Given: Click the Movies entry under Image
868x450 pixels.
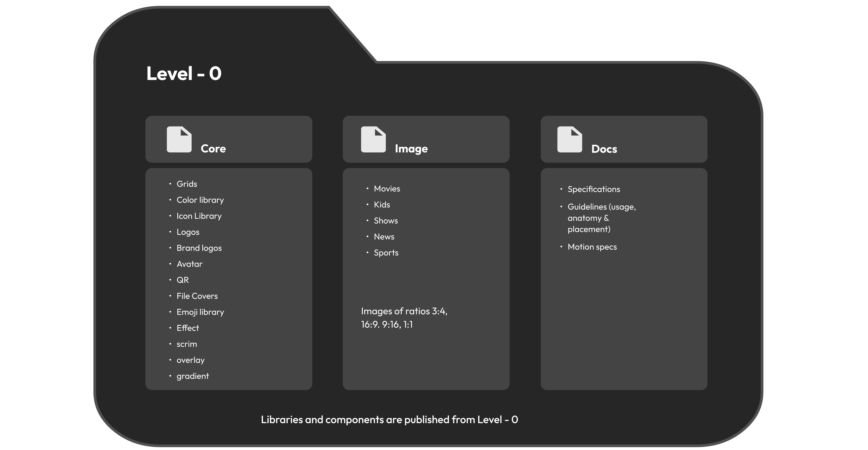Looking at the screenshot, I should [387, 189].
